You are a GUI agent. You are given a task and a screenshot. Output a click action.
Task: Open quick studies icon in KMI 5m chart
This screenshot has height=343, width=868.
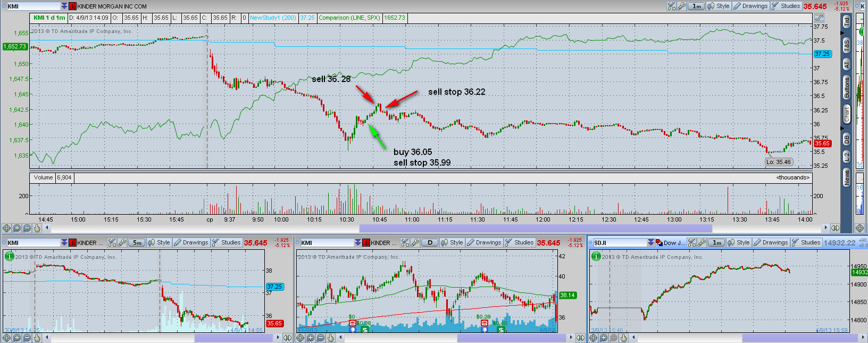[112, 242]
